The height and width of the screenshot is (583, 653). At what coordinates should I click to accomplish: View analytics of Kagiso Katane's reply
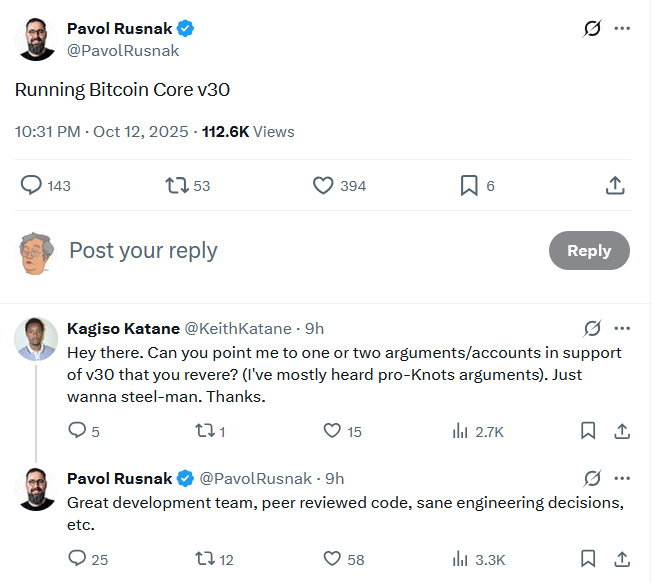point(461,431)
